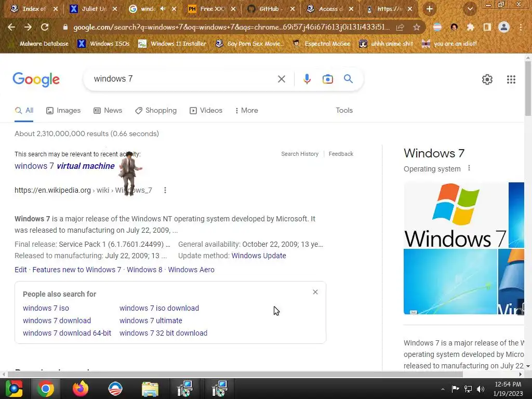Viewport: 532px width, 399px height.
Task: Open the blue Windows 7 wallpaper thumbnail
Action: (x=450, y=282)
